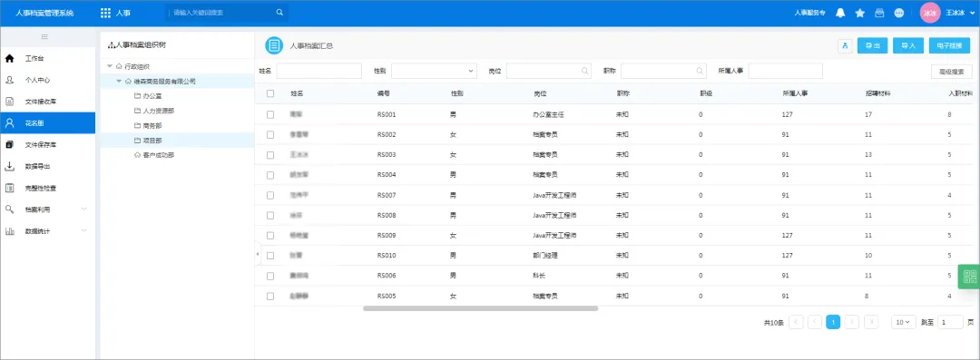Open the chat bubble icon in header

pyautogui.click(x=898, y=13)
